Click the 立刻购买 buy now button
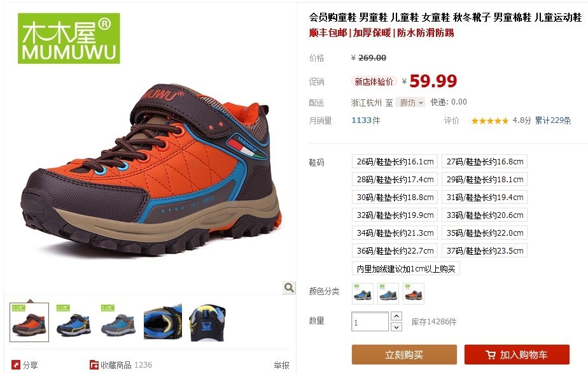 tap(404, 355)
